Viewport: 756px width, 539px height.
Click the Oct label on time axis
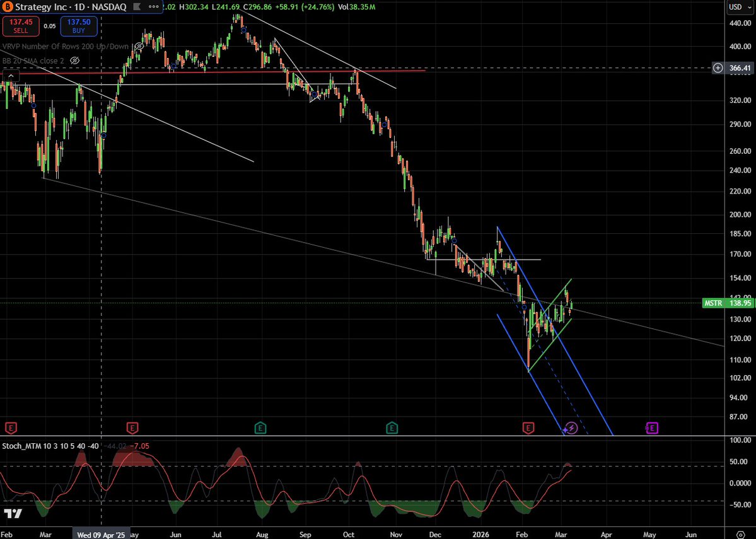tap(349, 535)
